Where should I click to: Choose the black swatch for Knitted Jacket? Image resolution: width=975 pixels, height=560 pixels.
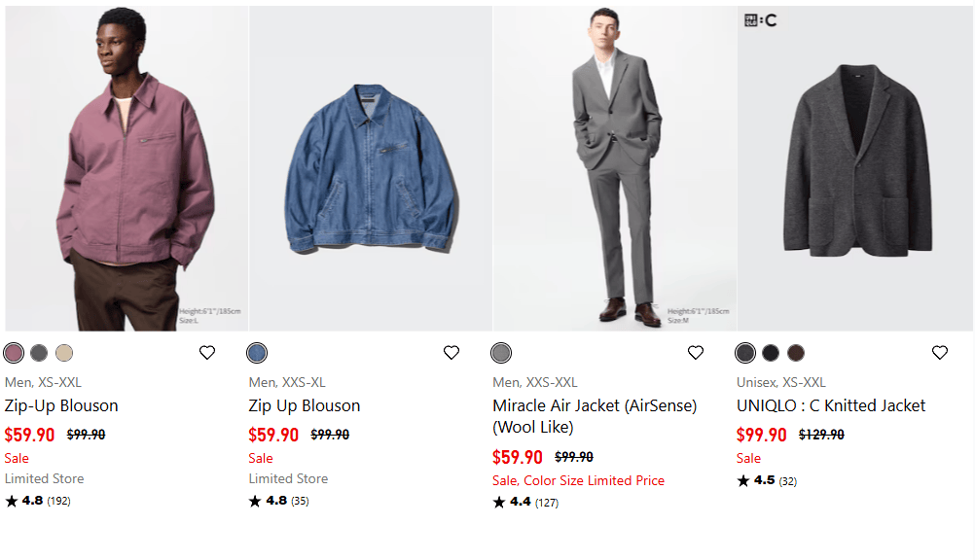[x=771, y=353]
